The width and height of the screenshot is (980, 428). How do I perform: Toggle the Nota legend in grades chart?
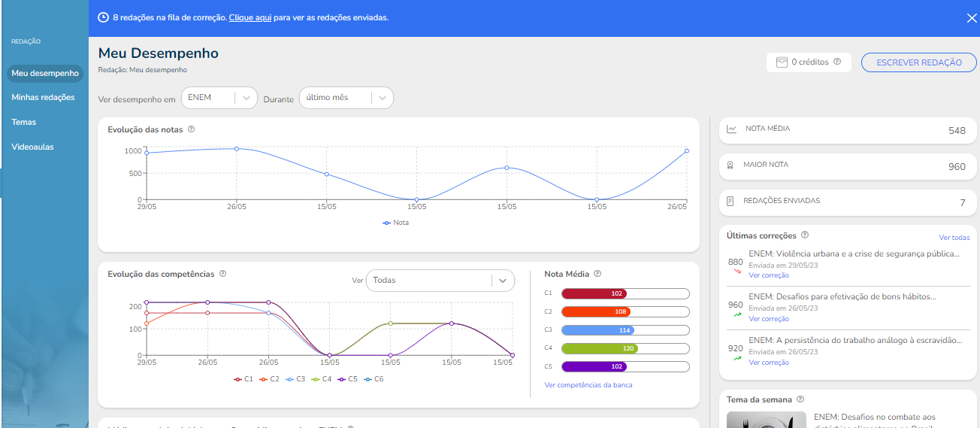pyautogui.click(x=395, y=223)
